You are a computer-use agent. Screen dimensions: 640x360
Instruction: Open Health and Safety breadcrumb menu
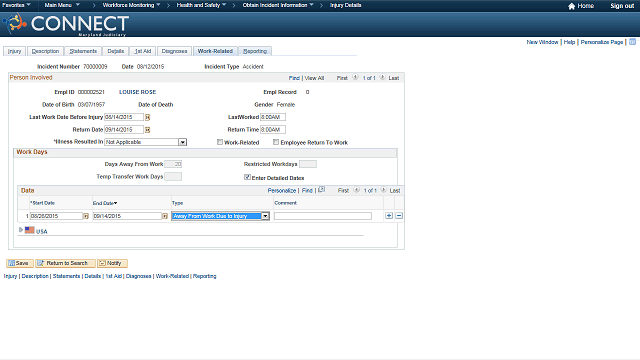(x=201, y=5)
